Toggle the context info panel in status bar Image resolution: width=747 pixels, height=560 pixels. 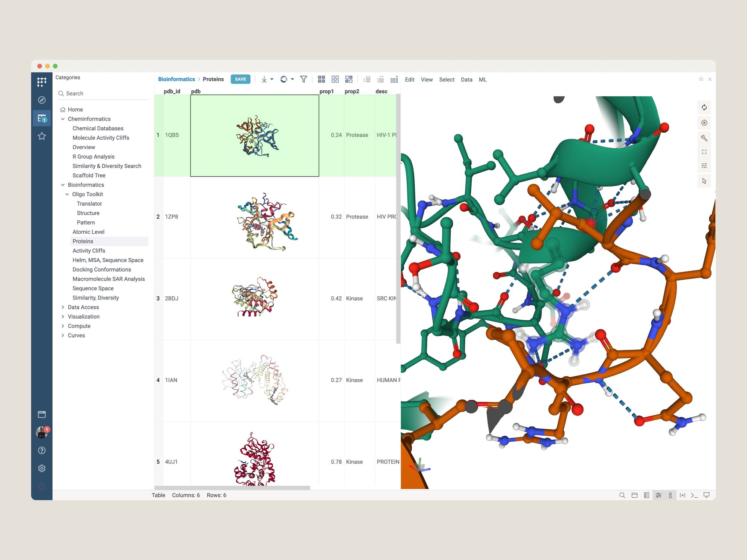click(670, 495)
